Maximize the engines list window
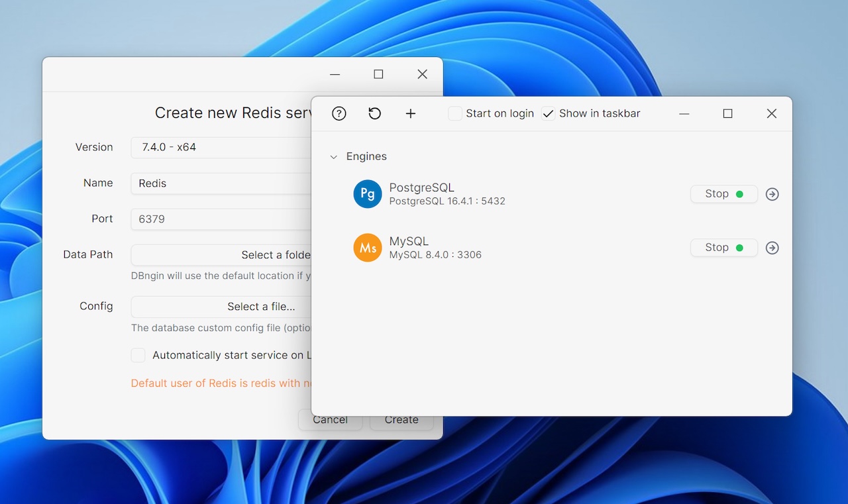 click(727, 113)
